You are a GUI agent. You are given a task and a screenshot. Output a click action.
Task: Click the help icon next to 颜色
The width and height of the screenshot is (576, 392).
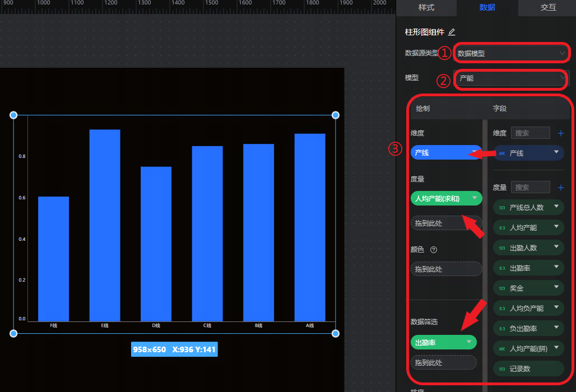[x=433, y=250]
